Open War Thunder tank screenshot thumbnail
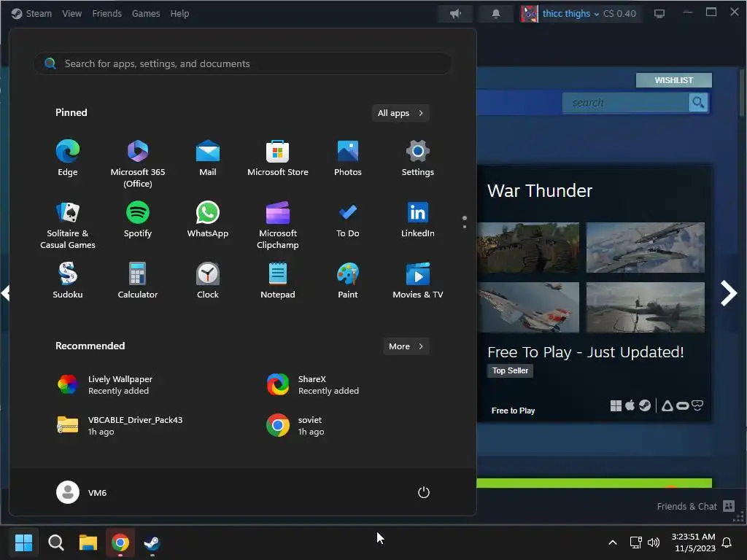The height and width of the screenshot is (560, 747). [528, 248]
